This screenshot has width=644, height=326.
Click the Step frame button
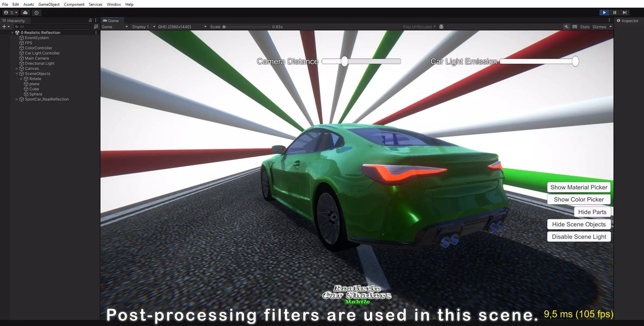coord(624,12)
